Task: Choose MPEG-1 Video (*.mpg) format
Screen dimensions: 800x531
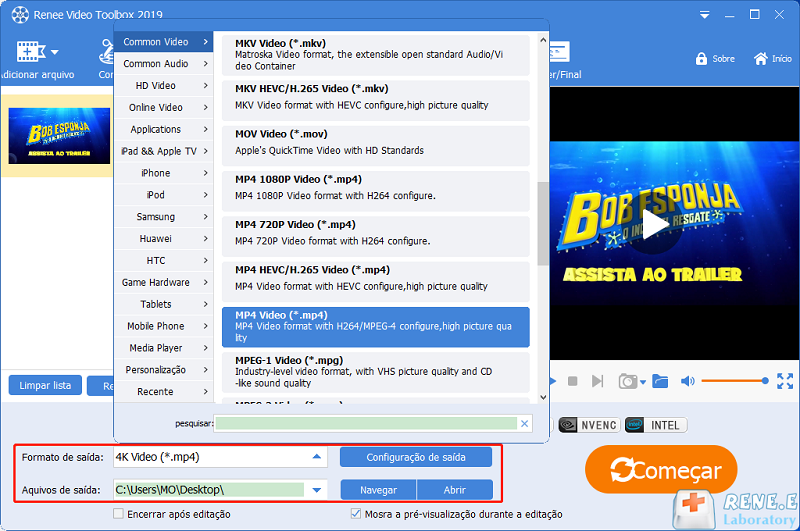Action: (376, 372)
